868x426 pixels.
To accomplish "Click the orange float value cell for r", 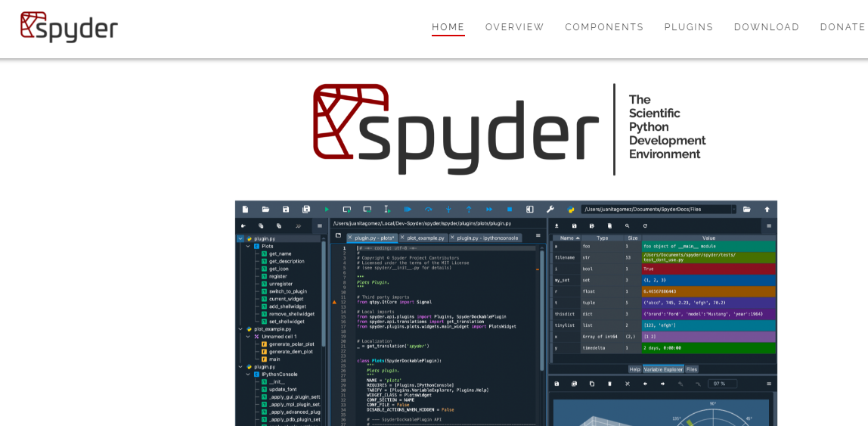I will [x=708, y=291].
